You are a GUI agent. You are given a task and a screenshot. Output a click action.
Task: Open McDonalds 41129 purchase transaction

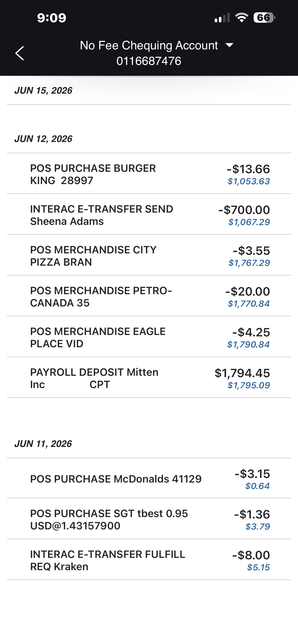(149, 478)
